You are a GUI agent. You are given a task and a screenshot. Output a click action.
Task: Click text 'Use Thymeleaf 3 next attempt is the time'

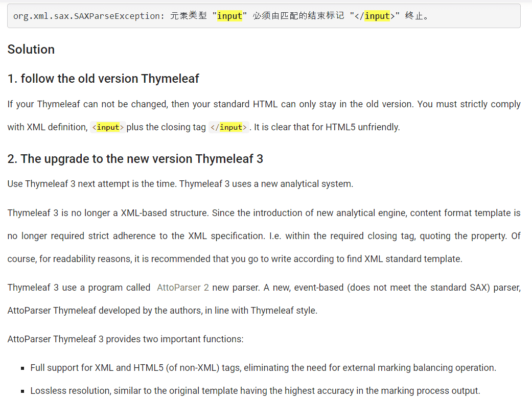pos(92,184)
